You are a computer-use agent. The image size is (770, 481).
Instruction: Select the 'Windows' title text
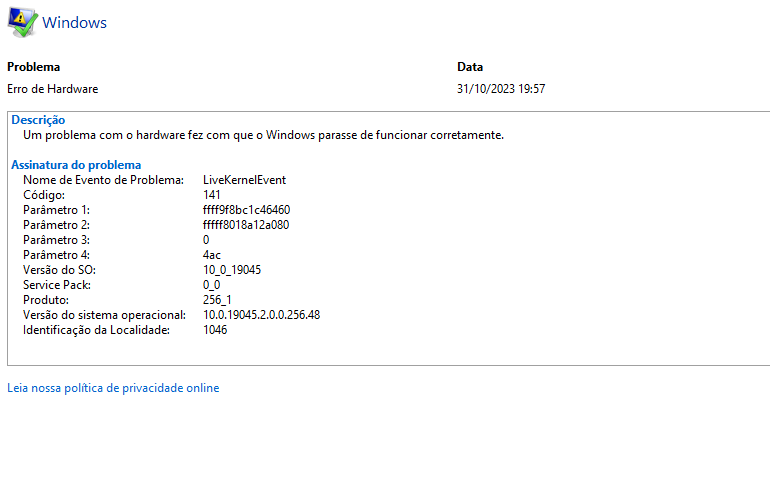[74, 23]
